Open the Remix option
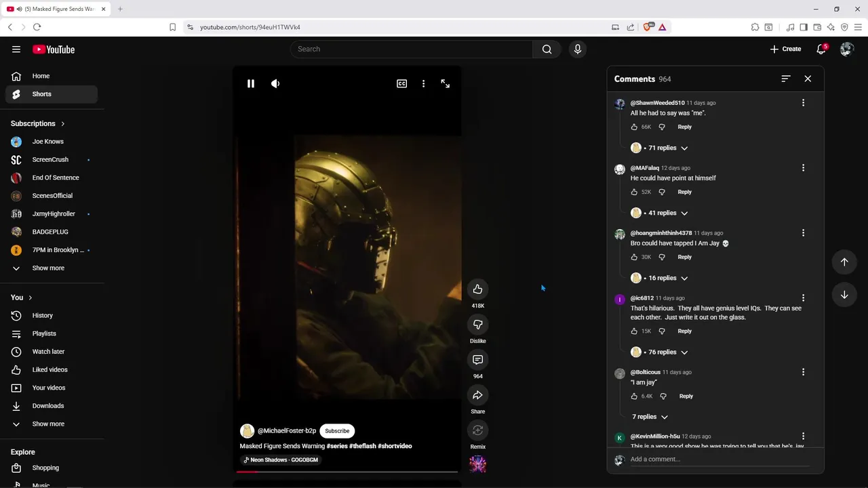 click(x=477, y=430)
